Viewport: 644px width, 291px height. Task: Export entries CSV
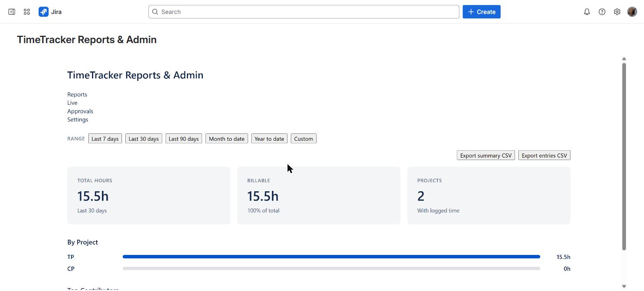pos(544,155)
